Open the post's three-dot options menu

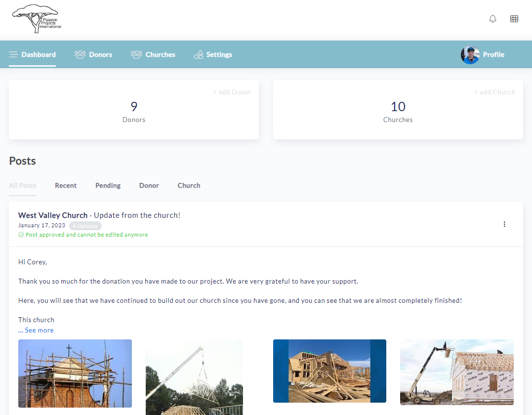[504, 224]
